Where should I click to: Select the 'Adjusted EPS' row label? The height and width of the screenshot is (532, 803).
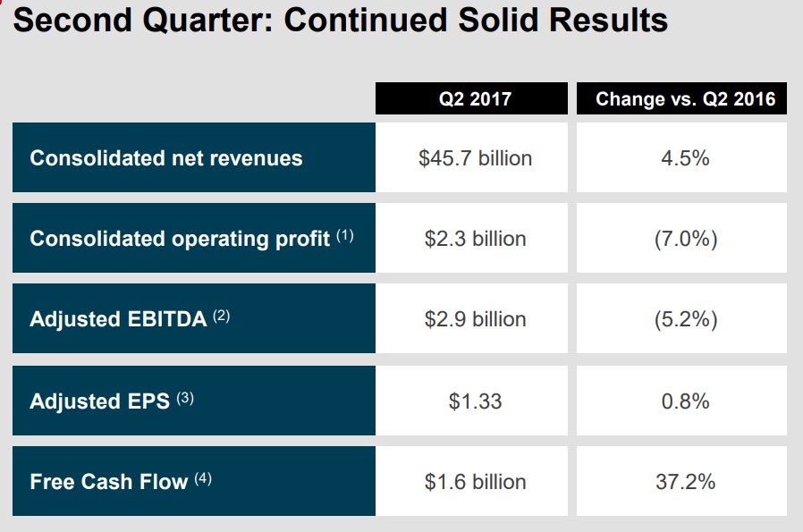tap(99, 401)
